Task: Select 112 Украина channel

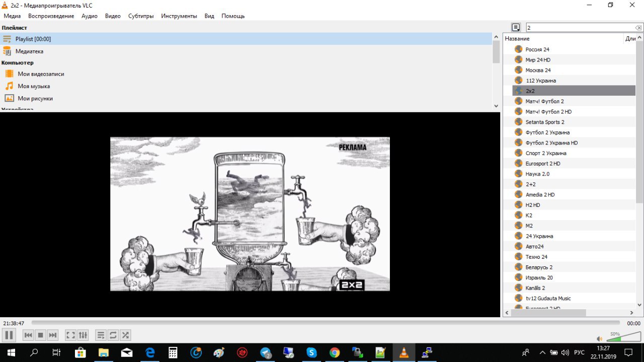Action: click(541, 81)
